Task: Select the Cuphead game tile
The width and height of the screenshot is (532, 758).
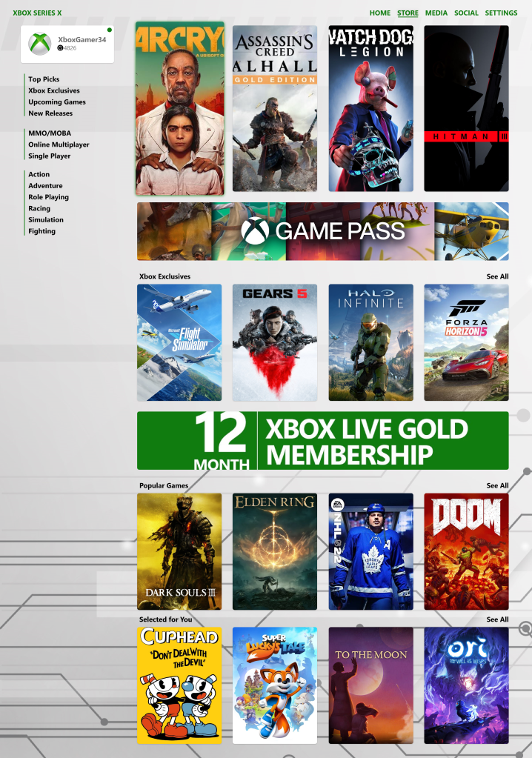Action: [179, 685]
